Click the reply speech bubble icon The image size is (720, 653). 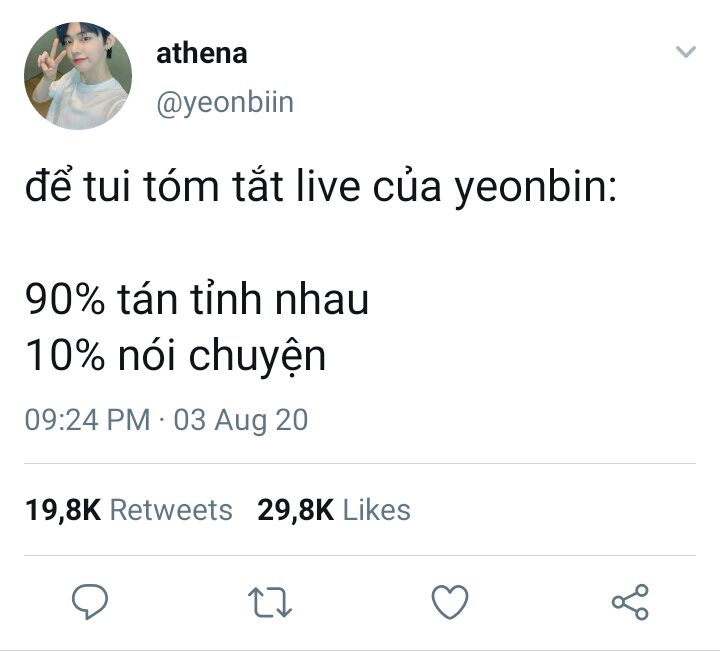pos(90,601)
